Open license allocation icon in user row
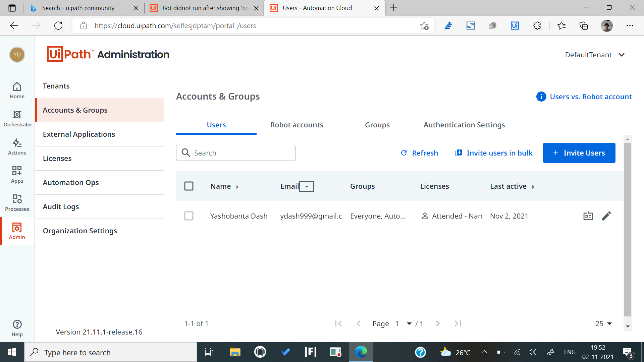 tap(588, 216)
